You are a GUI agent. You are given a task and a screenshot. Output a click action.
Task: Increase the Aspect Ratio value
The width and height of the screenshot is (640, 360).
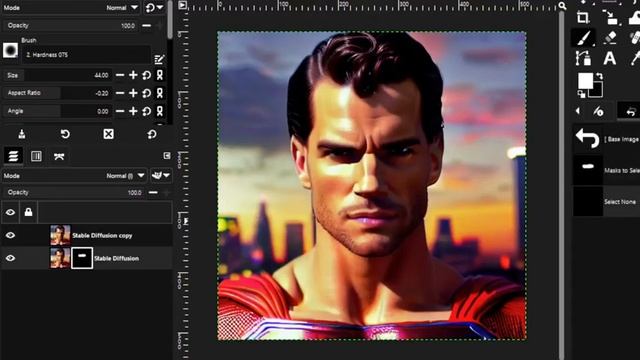point(133,93)
